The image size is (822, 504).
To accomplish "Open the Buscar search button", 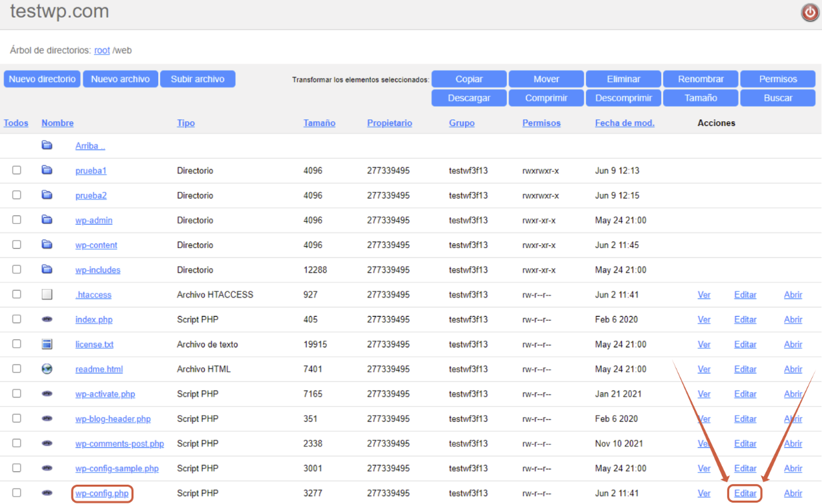I will pyautogui.click(x=778, y=98).
